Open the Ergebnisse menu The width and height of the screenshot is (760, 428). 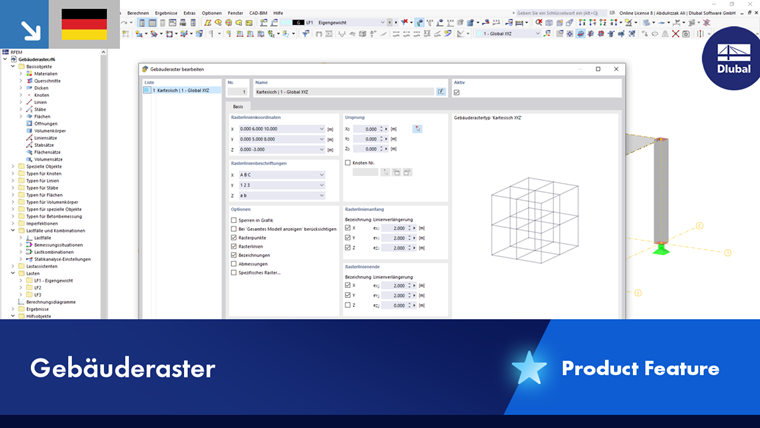(x=166, y=13)
